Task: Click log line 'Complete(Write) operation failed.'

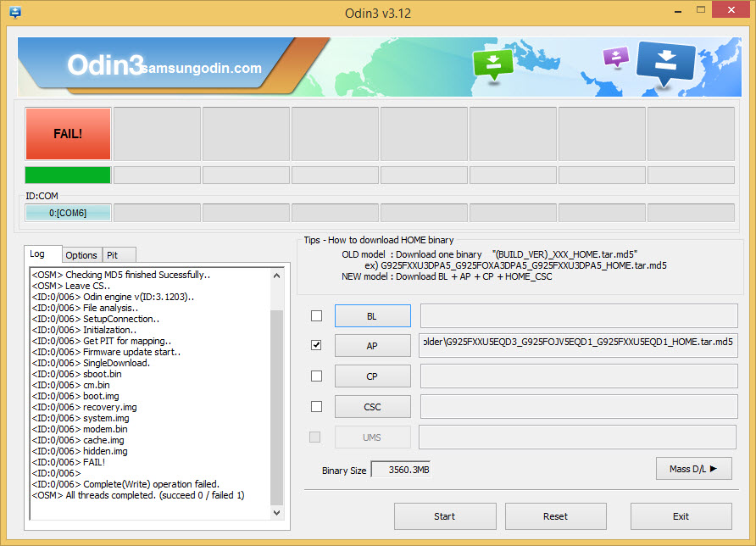Action: [x=125, y=484]
